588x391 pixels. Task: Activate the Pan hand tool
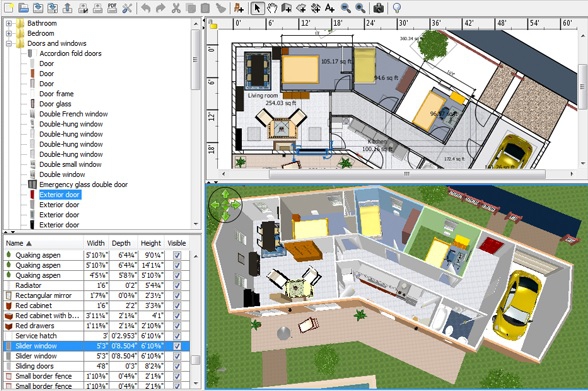[x=272, y=7]
